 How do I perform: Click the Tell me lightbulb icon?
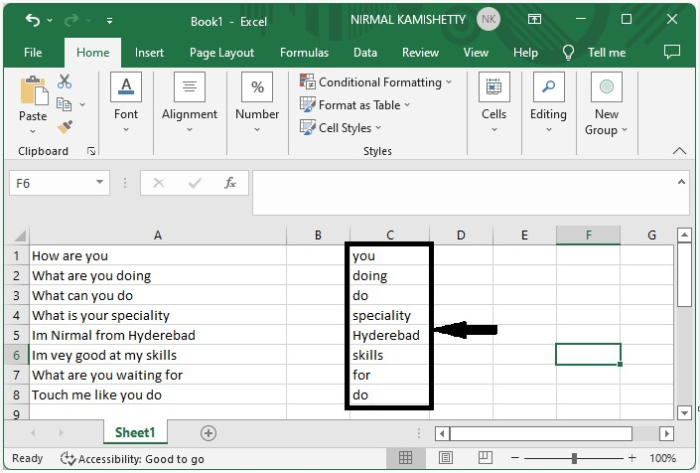pos(569,52)
